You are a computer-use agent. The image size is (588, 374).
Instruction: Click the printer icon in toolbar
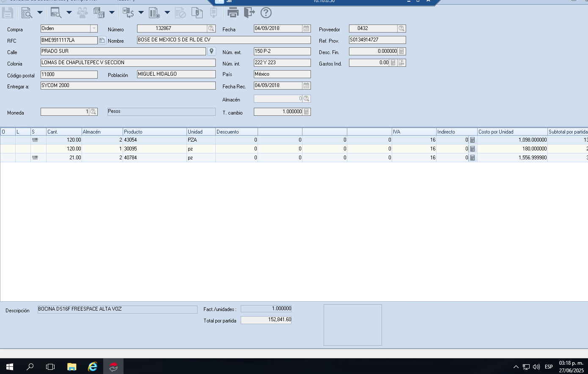233,13
